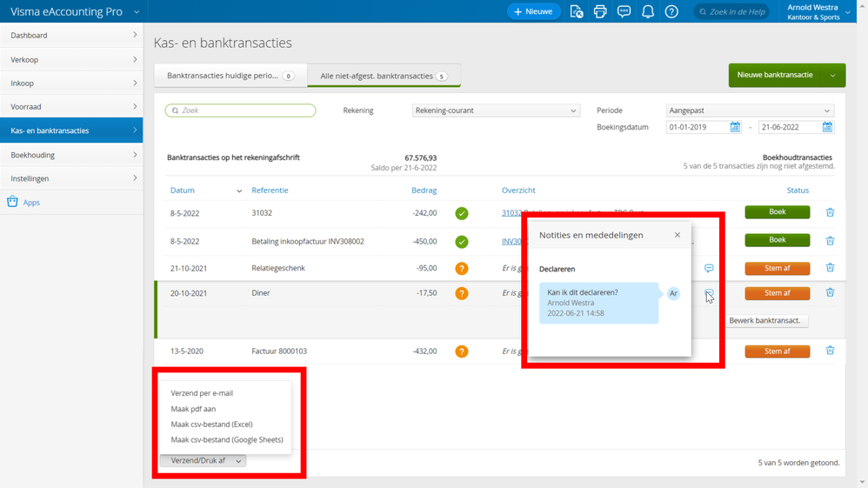Open the calendar picker for start date
868x488 pixels.
click(x=735, y=127)
